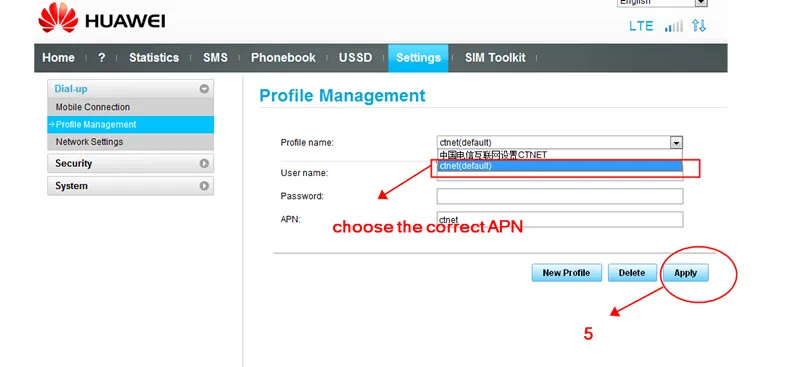Viewport: 800px width, 367px height.
Task: Expand the Security section
Action: 130,163
